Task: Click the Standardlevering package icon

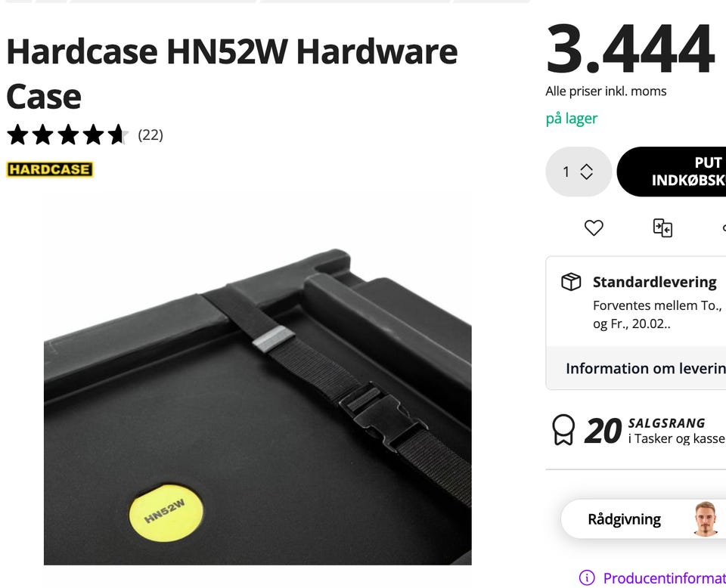Action: tap(571, 282)
